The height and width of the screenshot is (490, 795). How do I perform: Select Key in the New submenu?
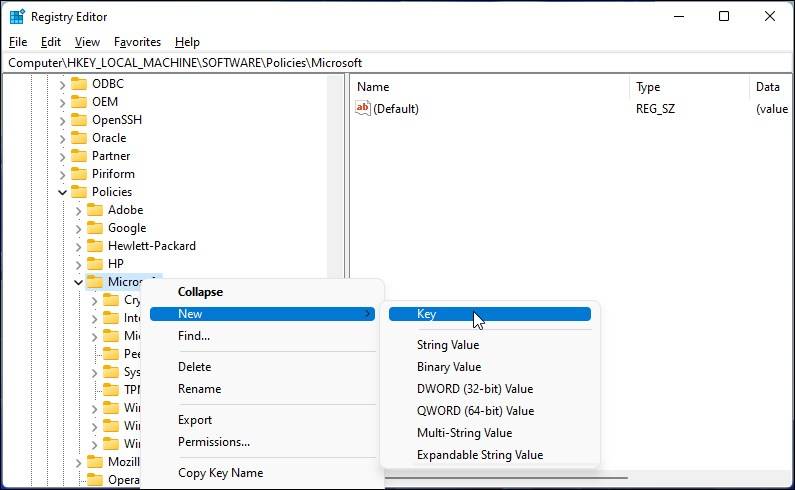(x=490, y=314)
